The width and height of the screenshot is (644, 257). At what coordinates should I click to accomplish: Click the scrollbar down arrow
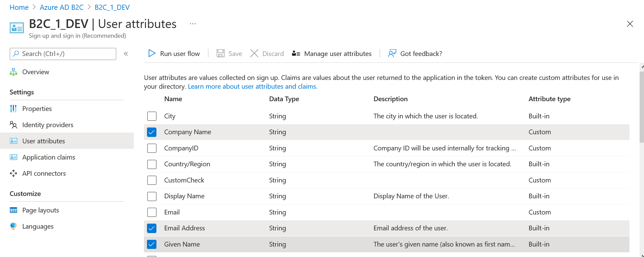(x=642, y=255)
